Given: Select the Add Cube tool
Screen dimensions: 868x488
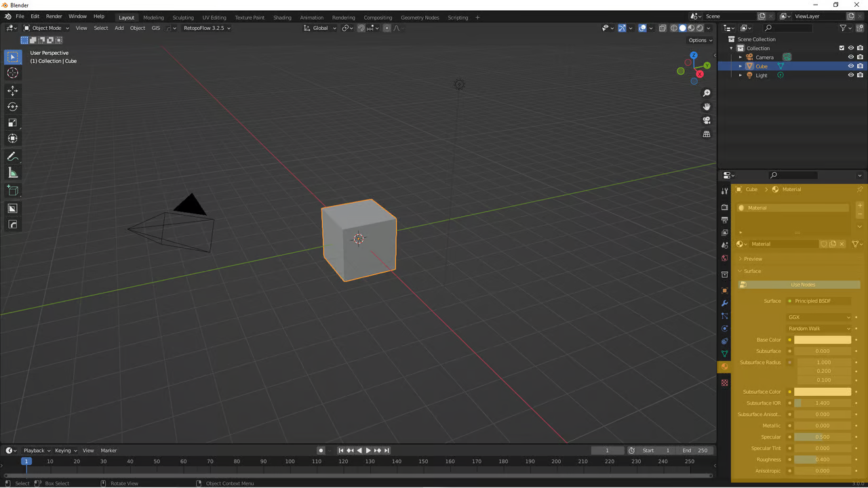Looking at the screenshot, I should pyautogui.click(x=12, y=190).
